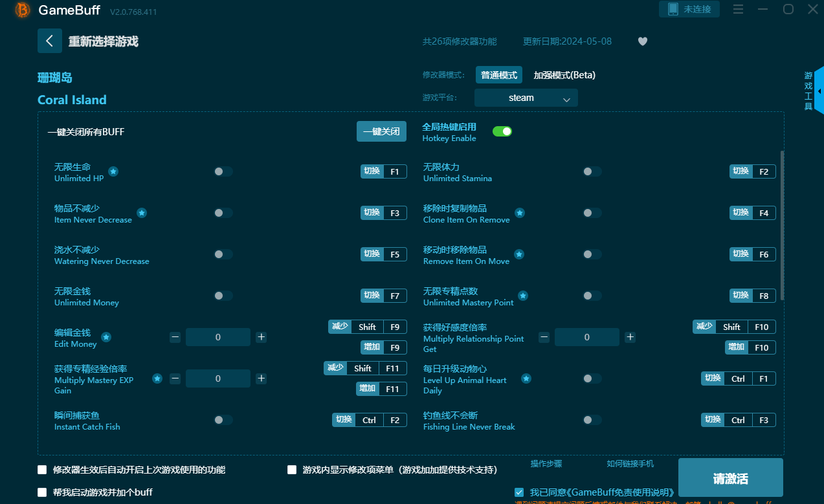The height and width of the screenshot is (504, 824).
Task: Click 切换 F1 hotkey for Unlimited HP
Action: tap(384, 171)
